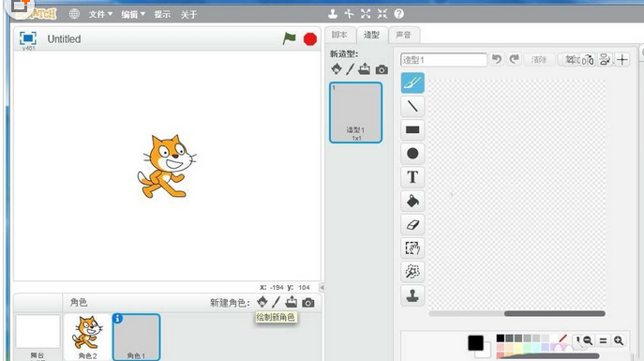Take new costume photo from camera

click(x=382, y=69)
